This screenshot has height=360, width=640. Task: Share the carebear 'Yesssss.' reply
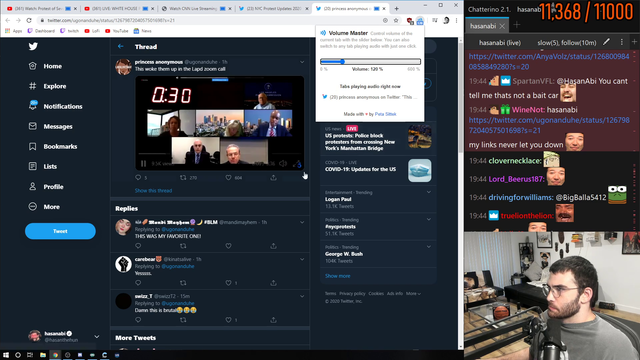pos(273,283)
